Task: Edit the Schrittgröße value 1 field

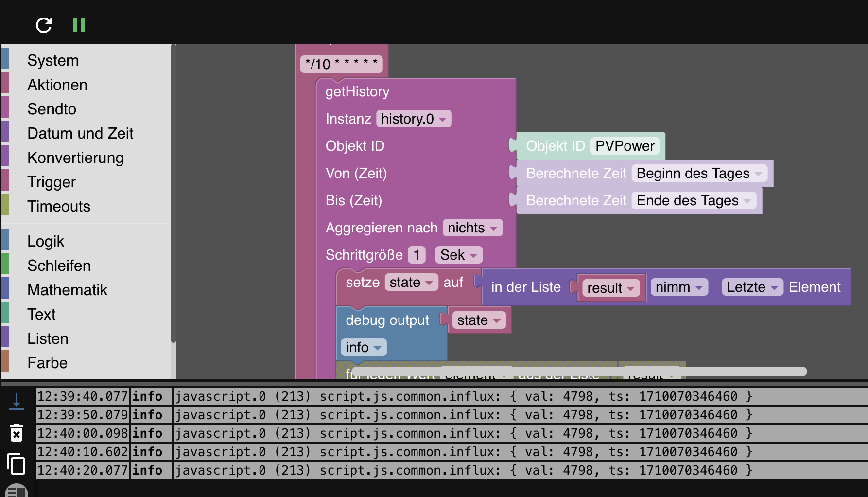Action: point(417,255)
